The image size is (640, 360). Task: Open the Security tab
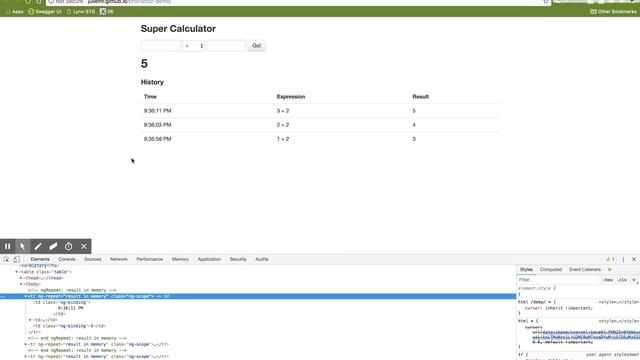pyautogui.click(x=238, y=259)
